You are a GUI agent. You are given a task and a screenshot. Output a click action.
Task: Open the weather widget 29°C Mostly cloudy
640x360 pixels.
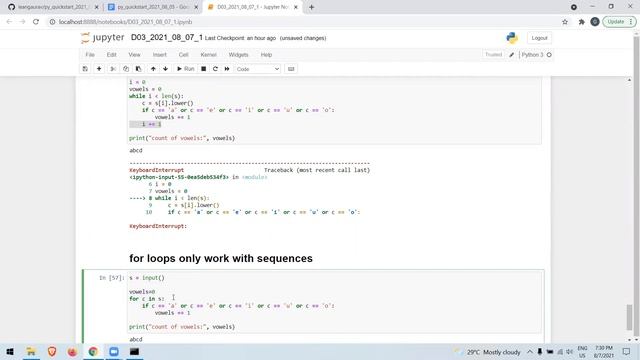(488, 352)
